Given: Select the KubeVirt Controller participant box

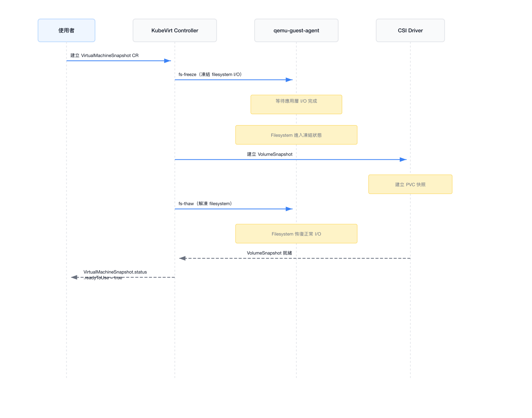Looking at the screenshot, I should point(175,30).
